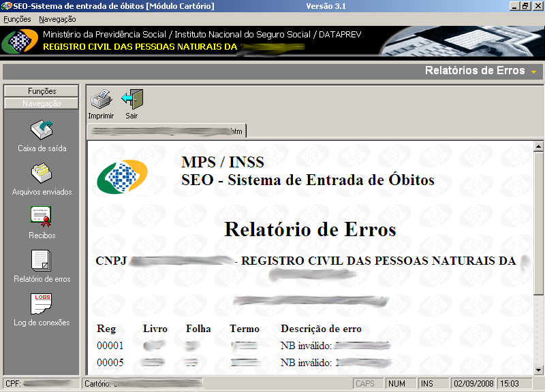Select the .htm report file tab
Viewport: 545px width, 392px height.
coord(167,131)
